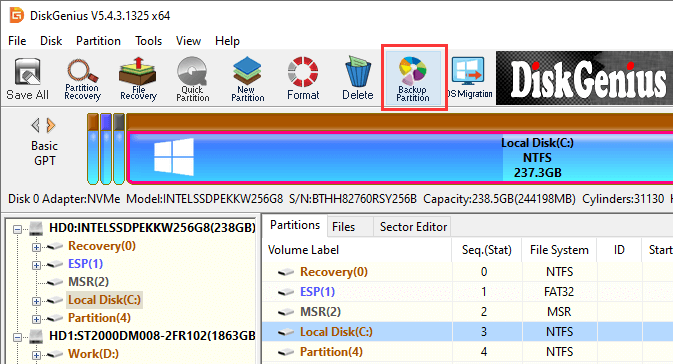Select the second small partition bar in the disk map
This screenshot has width=673, height=364.
click(x=106, y=149)
